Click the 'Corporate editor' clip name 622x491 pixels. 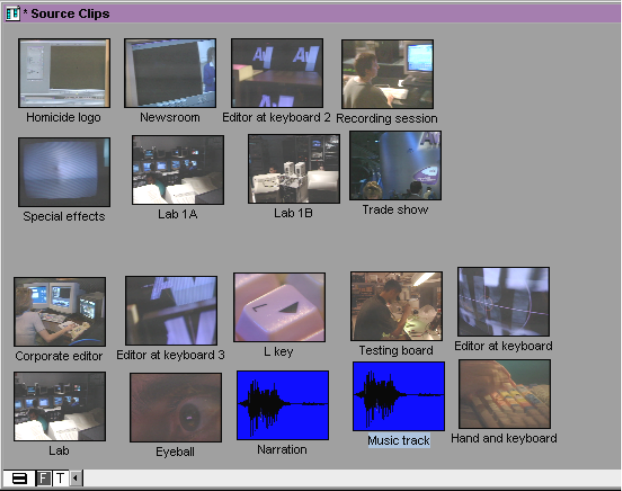(59, 356)
